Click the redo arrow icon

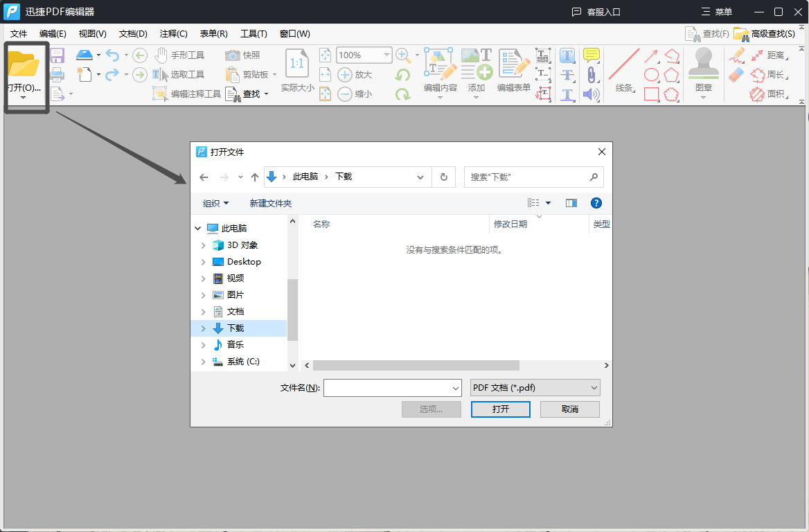pyautogui.click(x=112, y=75)
